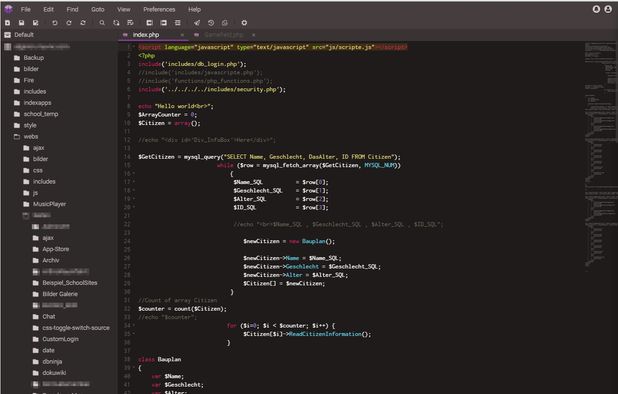Open the View menu

click(123, 9)
